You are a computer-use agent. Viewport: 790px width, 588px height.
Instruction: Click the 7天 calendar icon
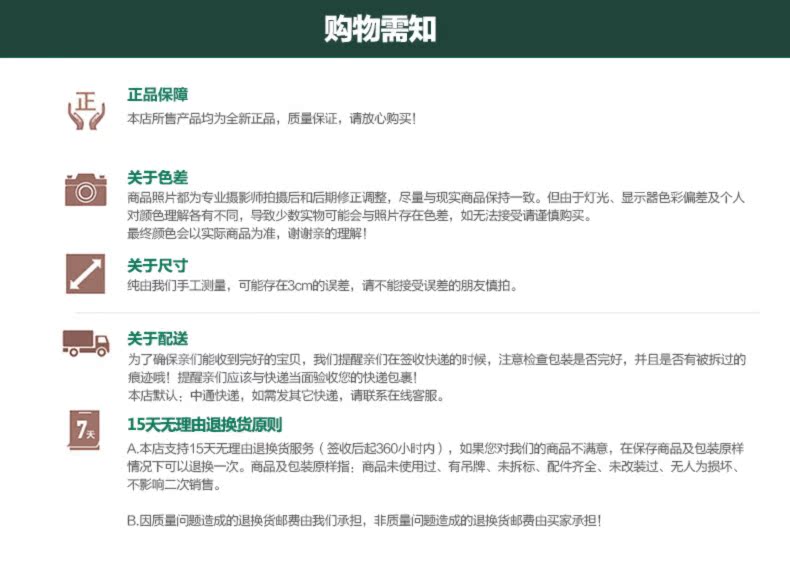click(84, 430)
